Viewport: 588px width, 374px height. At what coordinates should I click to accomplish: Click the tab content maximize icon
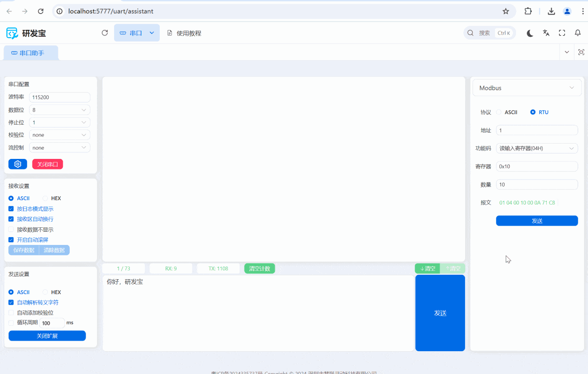coord(581,52)
